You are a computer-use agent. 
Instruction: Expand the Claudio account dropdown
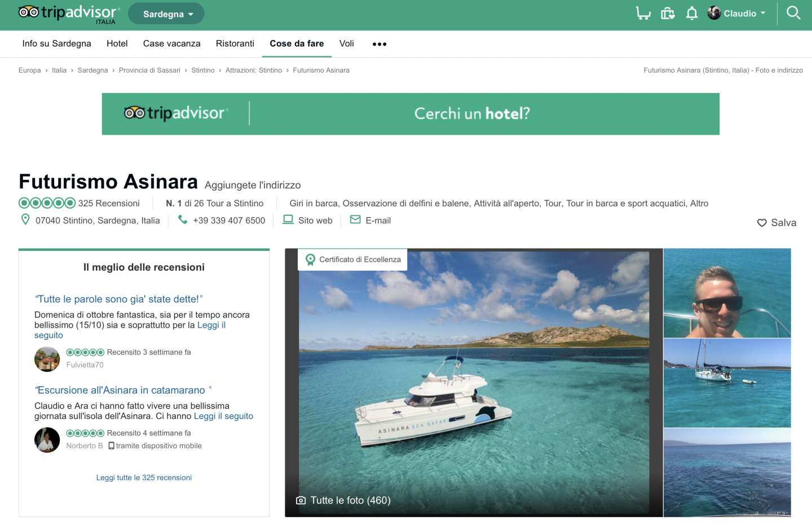(x=745, y=13)
